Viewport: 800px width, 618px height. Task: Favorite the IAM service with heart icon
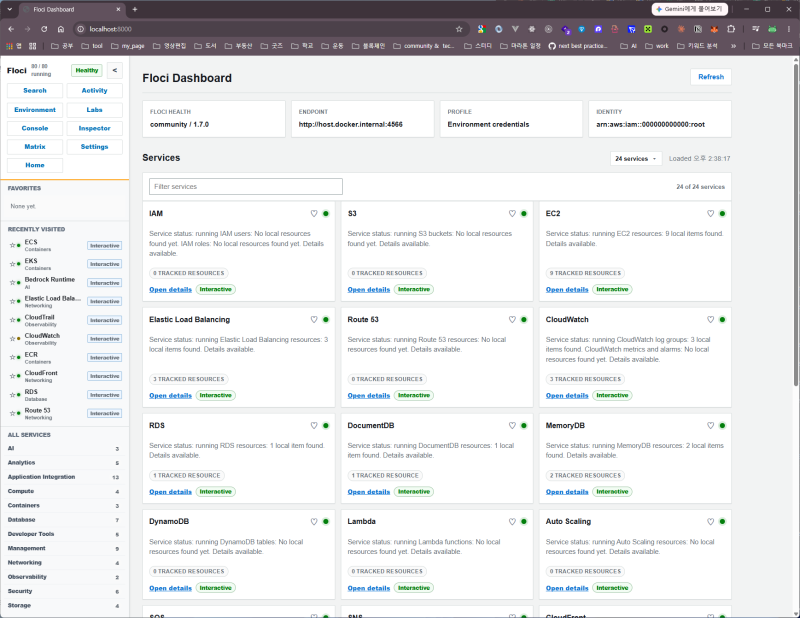[314, 214]
